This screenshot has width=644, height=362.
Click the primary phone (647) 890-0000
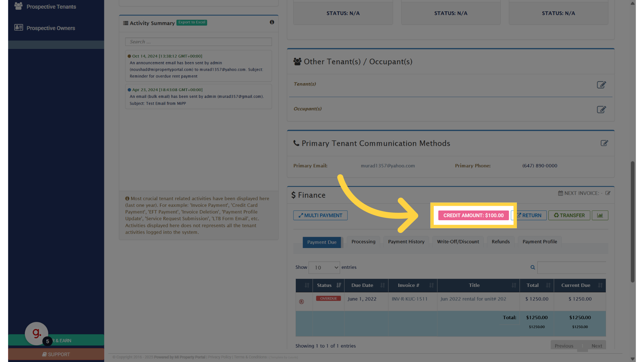coord(540,166)
